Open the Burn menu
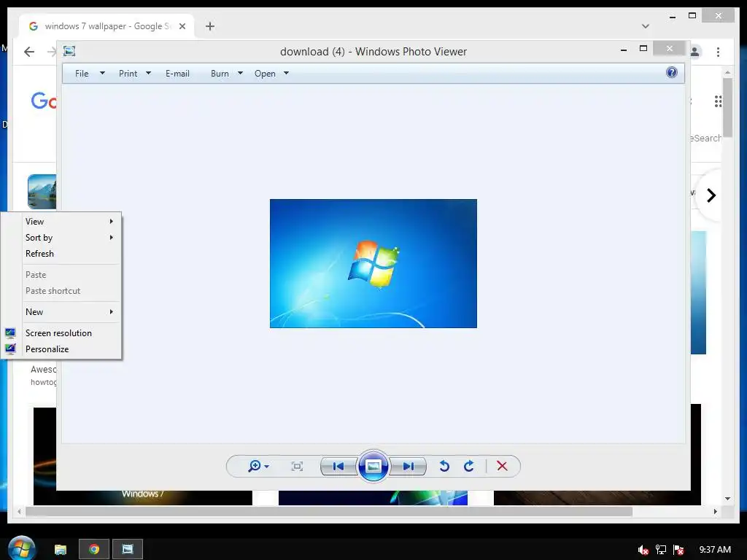 pyautogui.click(x=220, y=74)
